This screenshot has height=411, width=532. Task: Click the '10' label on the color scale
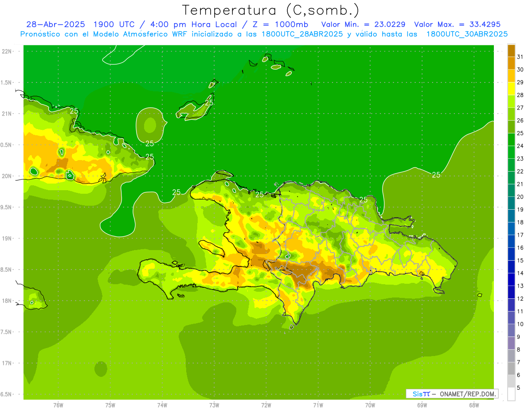tap(520, 324)
